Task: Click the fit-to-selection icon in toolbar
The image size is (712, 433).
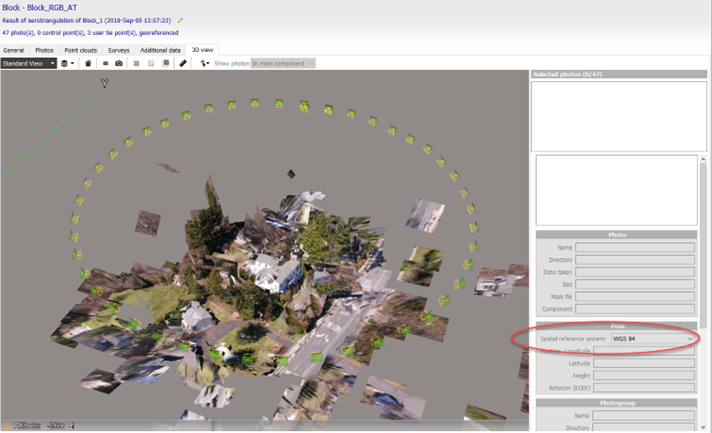Action: [137, 63]
